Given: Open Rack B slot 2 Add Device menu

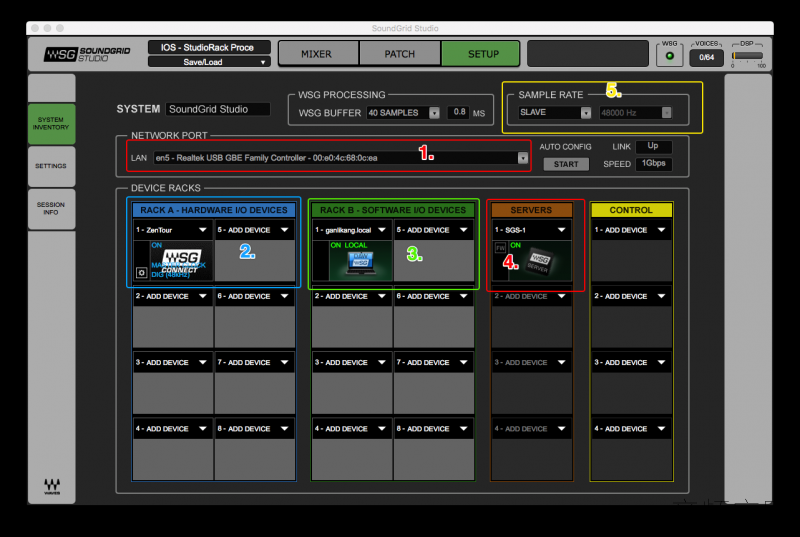Looking at the screenshot, I should [x=352, y=296].
